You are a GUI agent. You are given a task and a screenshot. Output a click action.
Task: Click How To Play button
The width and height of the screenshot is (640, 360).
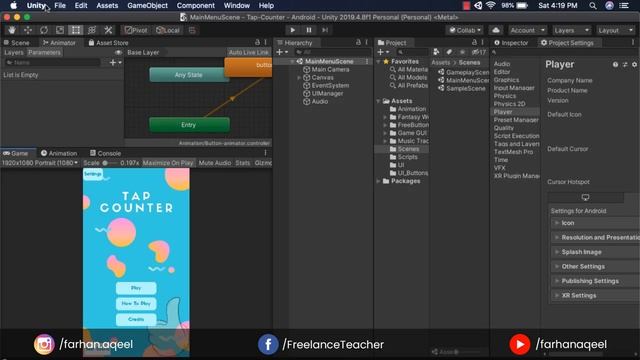pyautogui.click(x=136, y=304)
